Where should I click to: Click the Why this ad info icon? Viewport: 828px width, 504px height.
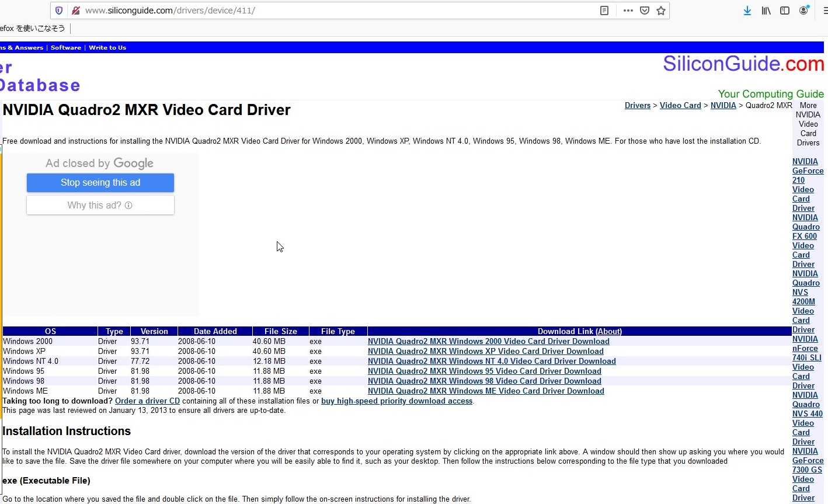click(x=128, y=206)
